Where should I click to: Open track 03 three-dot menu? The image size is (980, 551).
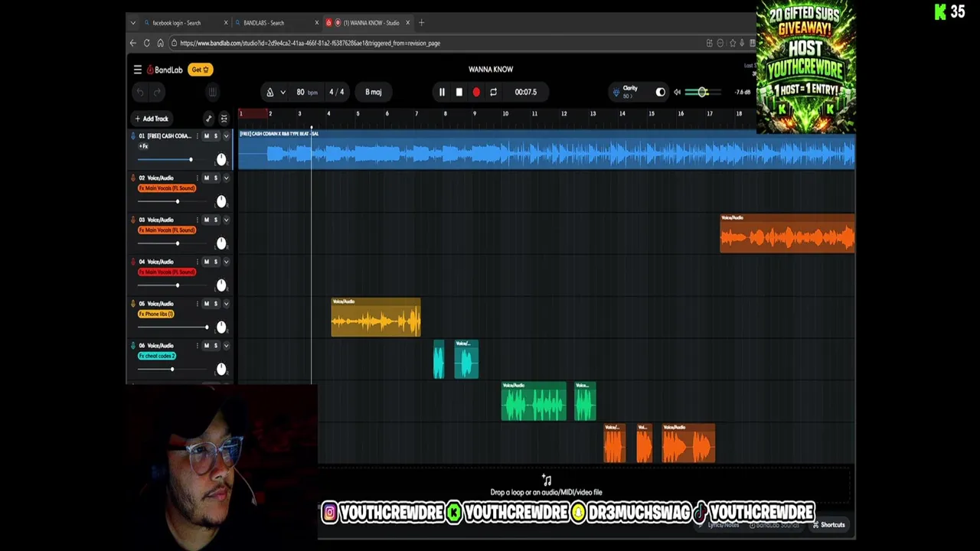click(x=197, y=220)
